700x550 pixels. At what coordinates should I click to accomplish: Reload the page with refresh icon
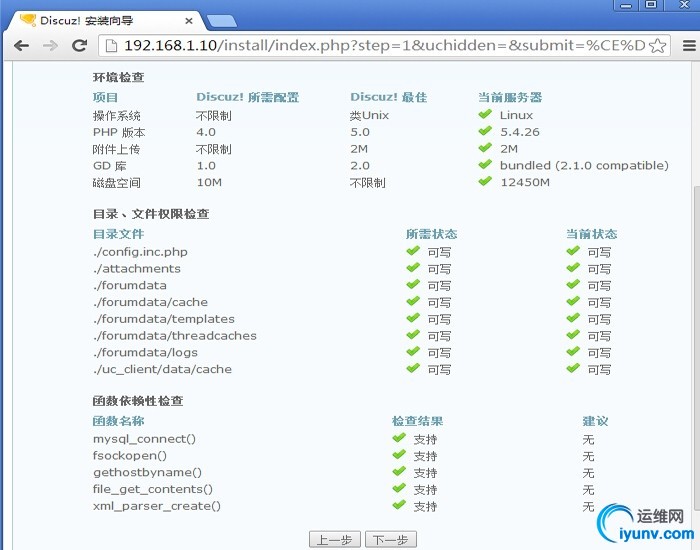tap(79, 45)
